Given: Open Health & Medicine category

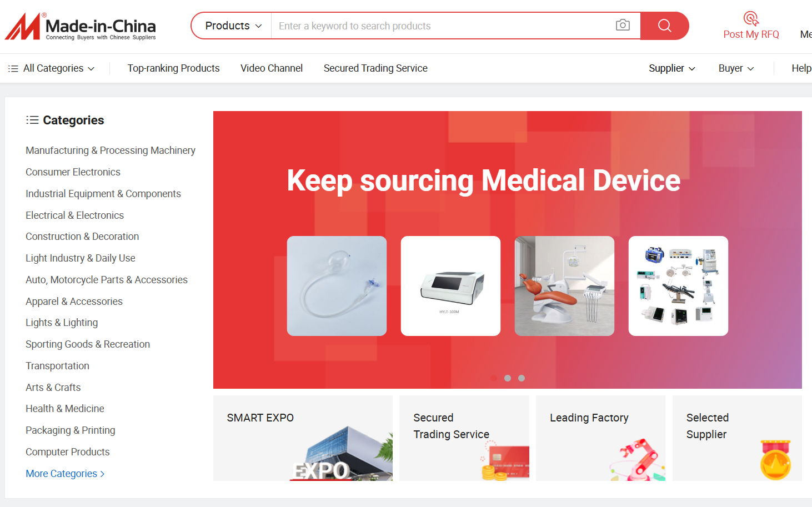Looking at the screenshot, I should tap(65, 409).
